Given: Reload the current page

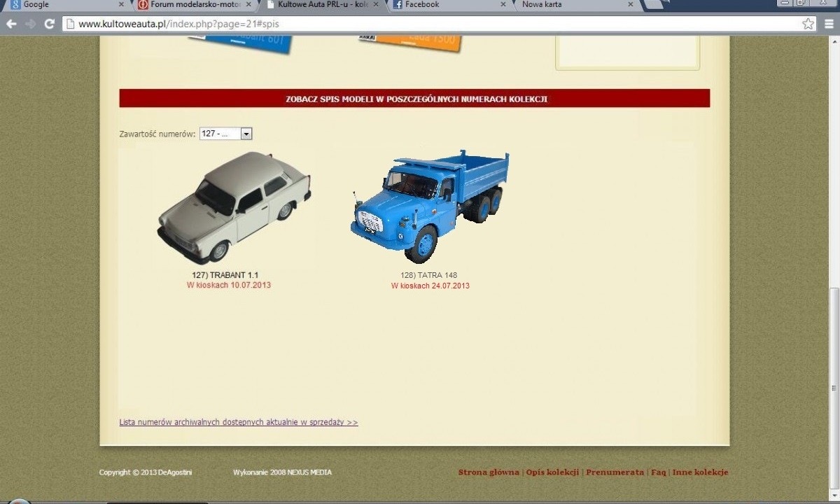Looking at the screenshot, I should coord(49,24).
